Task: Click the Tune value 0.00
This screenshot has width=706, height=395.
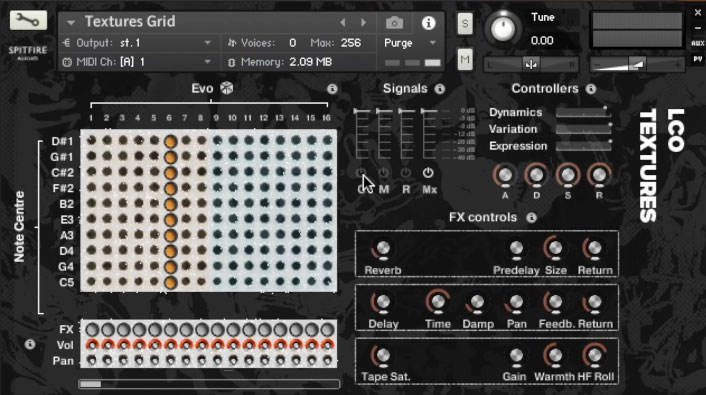Action: pyautogui.click(x=542, y=41)
